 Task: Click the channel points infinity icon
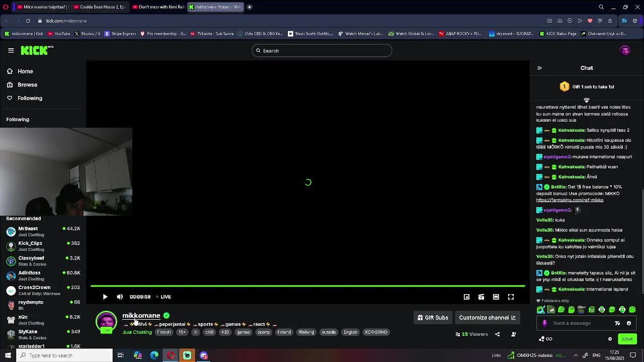coord(545,339)
